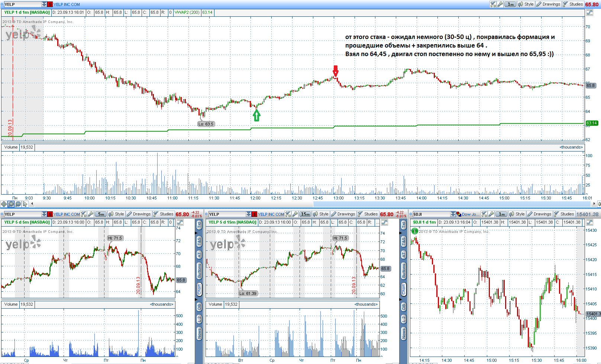Open settings wrench in the $DJI chart
Screen dimensions: 601x364
coord(491,214)
